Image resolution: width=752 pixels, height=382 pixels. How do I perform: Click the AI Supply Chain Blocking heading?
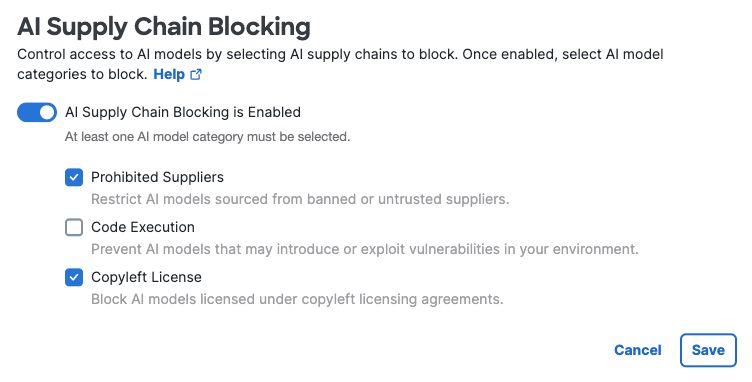164,27
